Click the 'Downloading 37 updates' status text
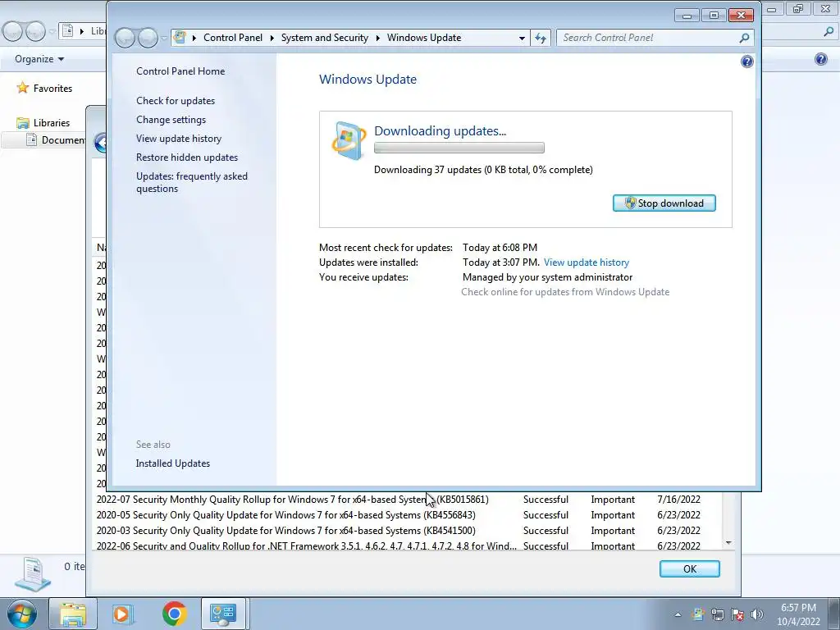840x630 pixels. pyautogui.click(x=483, y=170)
